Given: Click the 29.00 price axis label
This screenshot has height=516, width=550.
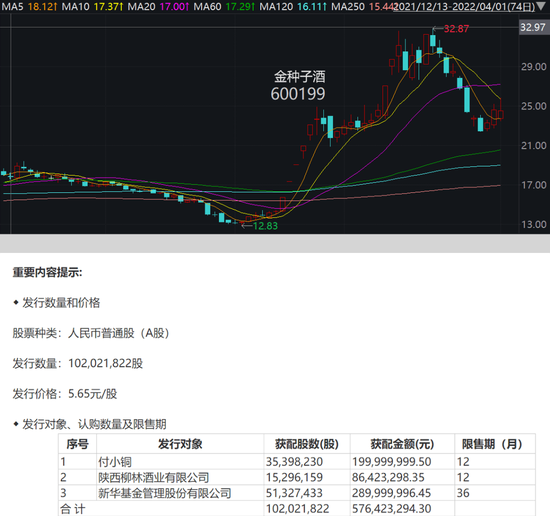Looking at the screenshot, I should (x=534, y=67).
